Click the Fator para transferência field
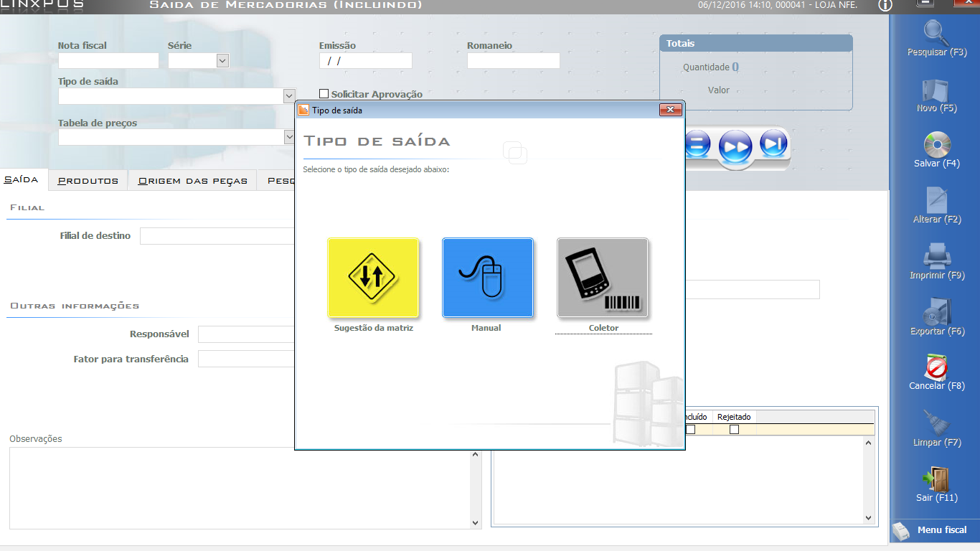Image resolution: width=980 pixels, height=551 pixels. point(246,359)
